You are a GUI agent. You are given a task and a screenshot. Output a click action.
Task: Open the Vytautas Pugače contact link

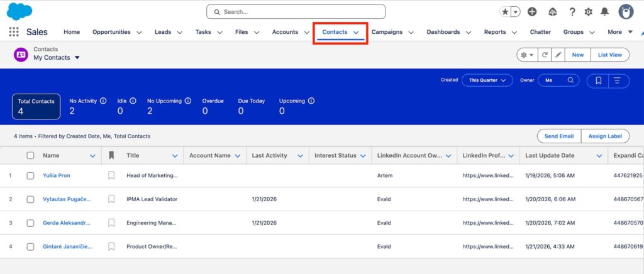tap(67, 199)
